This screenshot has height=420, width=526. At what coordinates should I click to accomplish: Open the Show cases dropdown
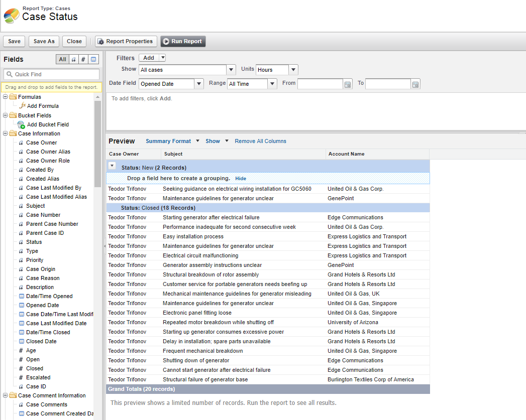[x=231, y=70]
